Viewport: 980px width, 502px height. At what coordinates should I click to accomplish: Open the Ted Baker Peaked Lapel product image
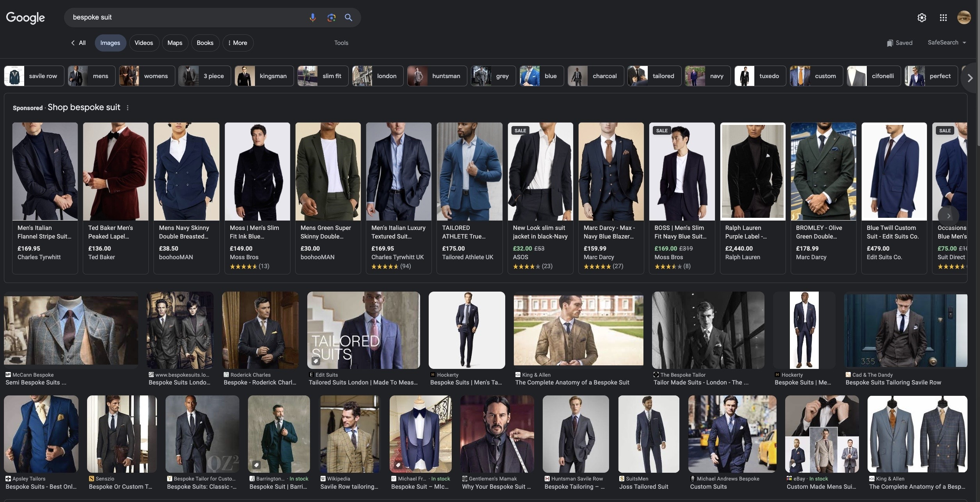click(x=116, y=171)
